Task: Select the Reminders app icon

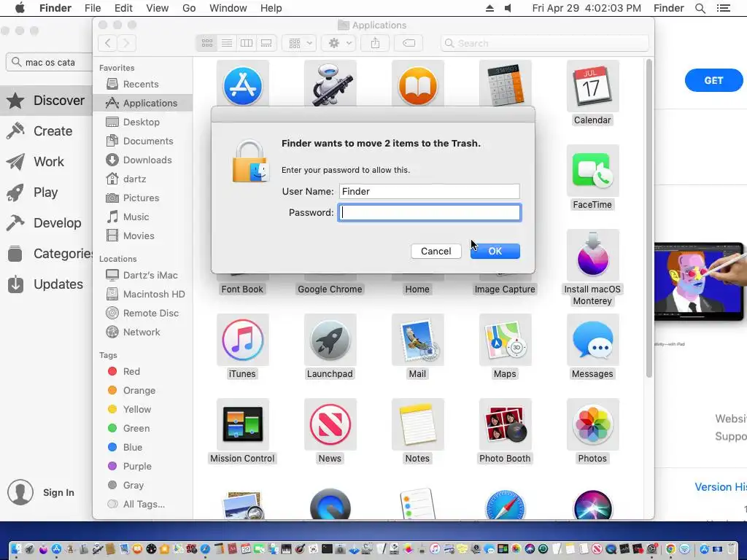Action: tap(417, 504)
